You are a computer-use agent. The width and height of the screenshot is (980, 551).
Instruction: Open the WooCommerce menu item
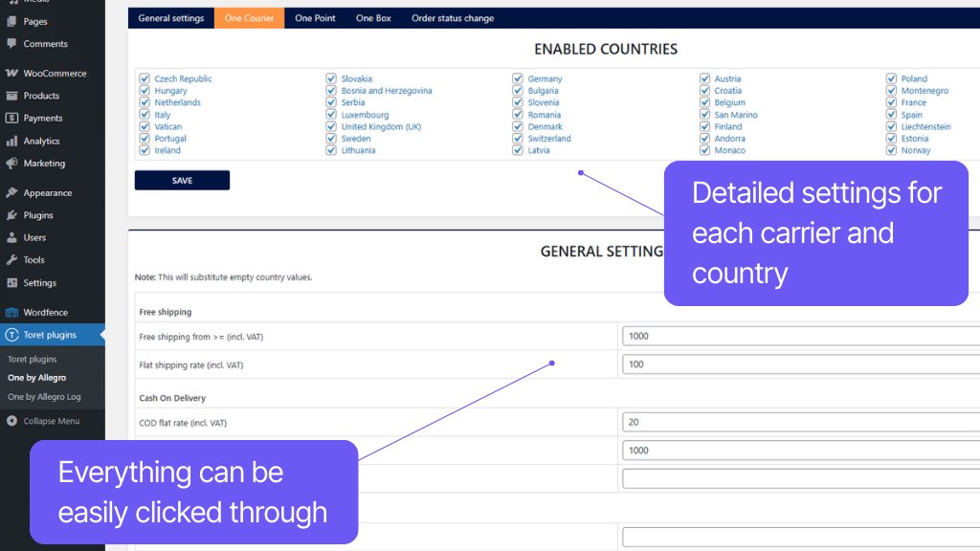click(53, 73)
